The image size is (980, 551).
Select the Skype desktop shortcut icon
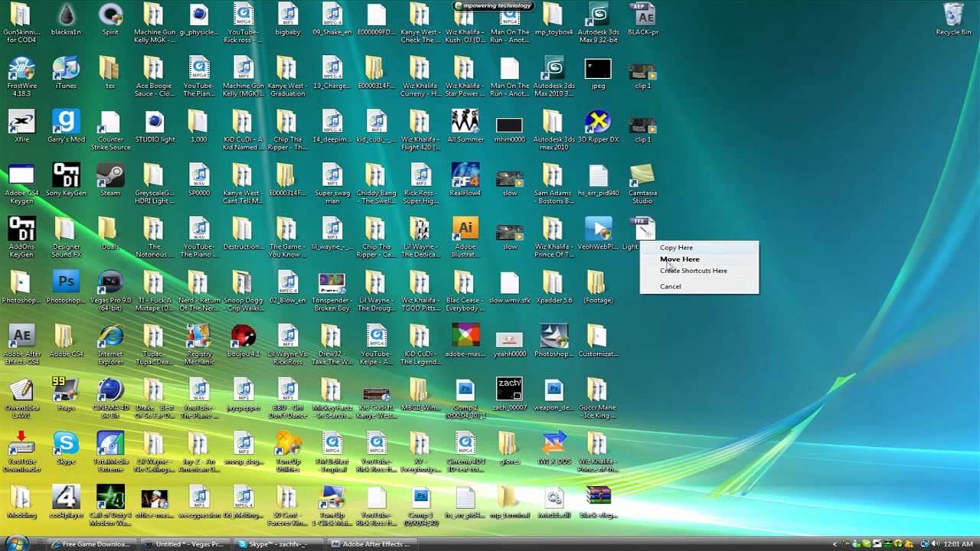pyautogui.click(x=66, y=448)
